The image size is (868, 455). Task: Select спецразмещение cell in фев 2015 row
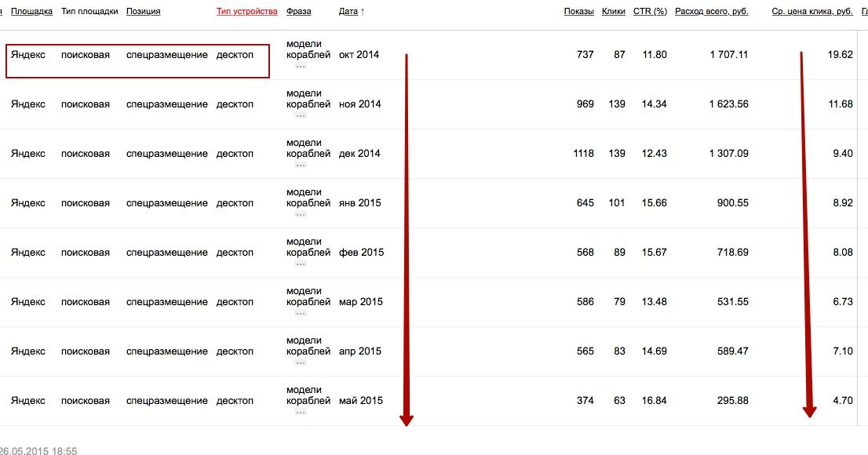click(166, 253)
